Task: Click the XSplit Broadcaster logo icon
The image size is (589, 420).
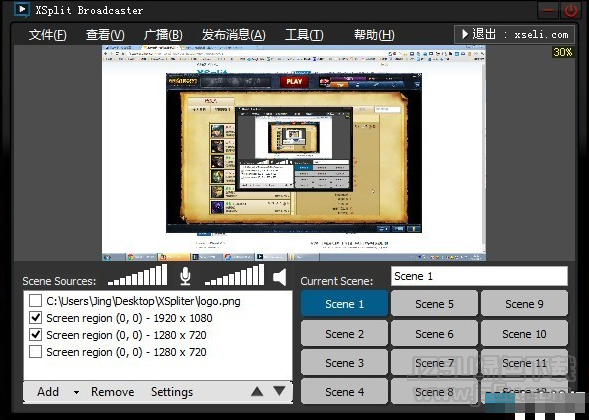Action: (x=21, y=9)
